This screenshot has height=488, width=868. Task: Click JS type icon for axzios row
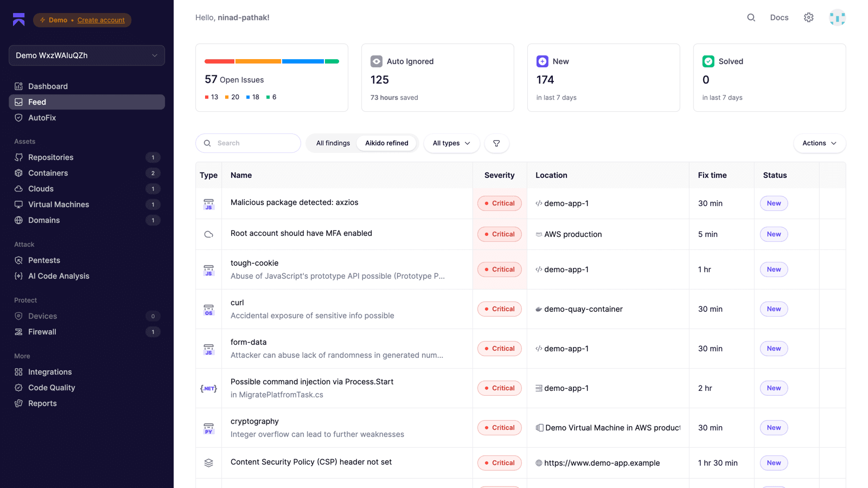pos(209,204)
